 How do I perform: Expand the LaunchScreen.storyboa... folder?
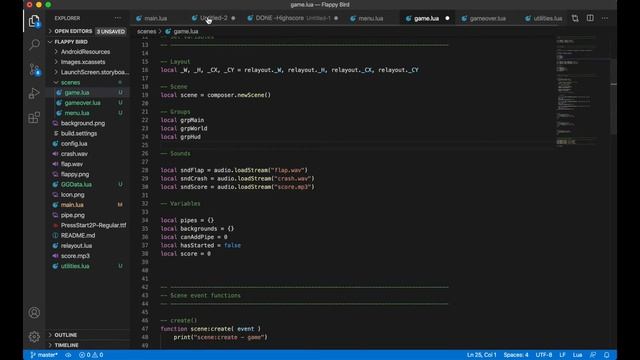[x=94, y=72]
